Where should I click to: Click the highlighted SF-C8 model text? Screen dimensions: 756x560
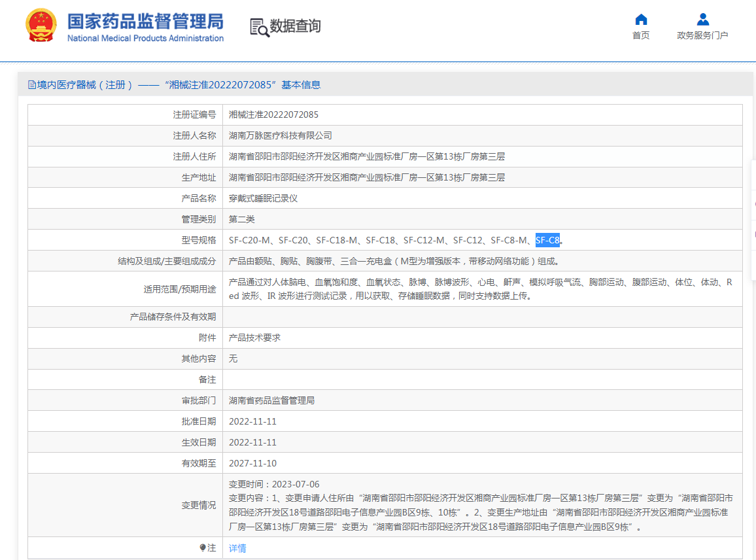(x=547, y=240)
